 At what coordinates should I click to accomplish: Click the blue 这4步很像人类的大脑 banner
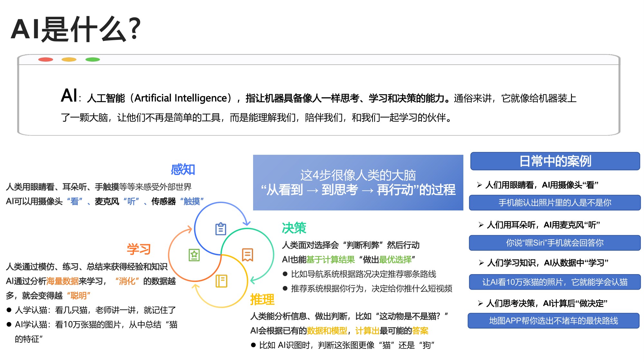click(358, 182)
